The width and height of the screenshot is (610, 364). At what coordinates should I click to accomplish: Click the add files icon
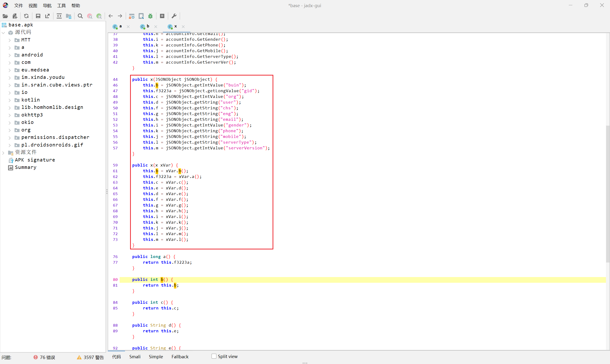pyautogui.click(x=15, y=16)
